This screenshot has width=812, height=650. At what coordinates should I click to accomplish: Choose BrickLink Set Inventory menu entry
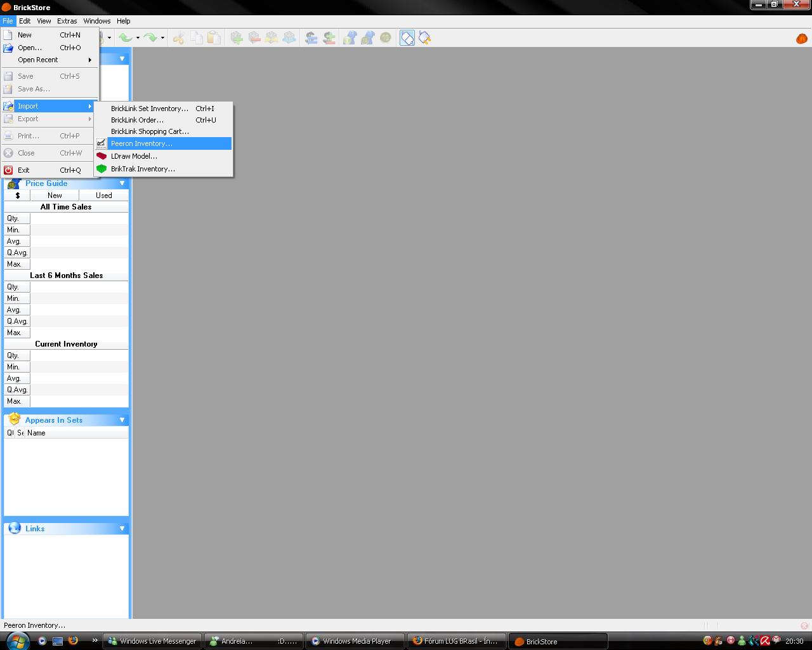pos(149,109)
